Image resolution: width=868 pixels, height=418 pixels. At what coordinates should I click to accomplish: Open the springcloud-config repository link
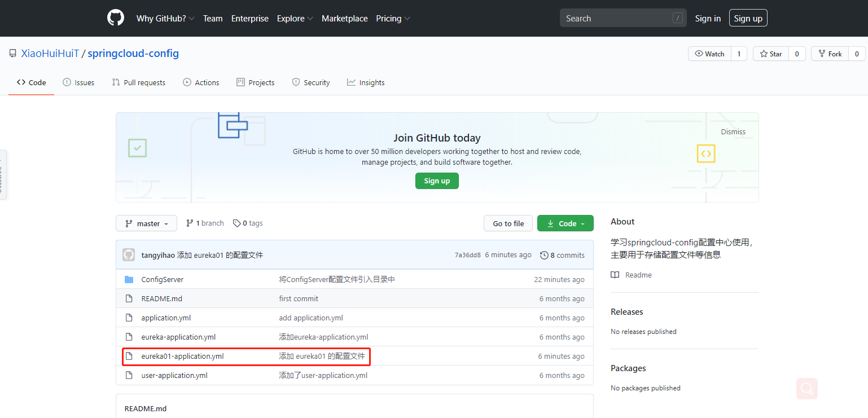[x=133, y=54]
